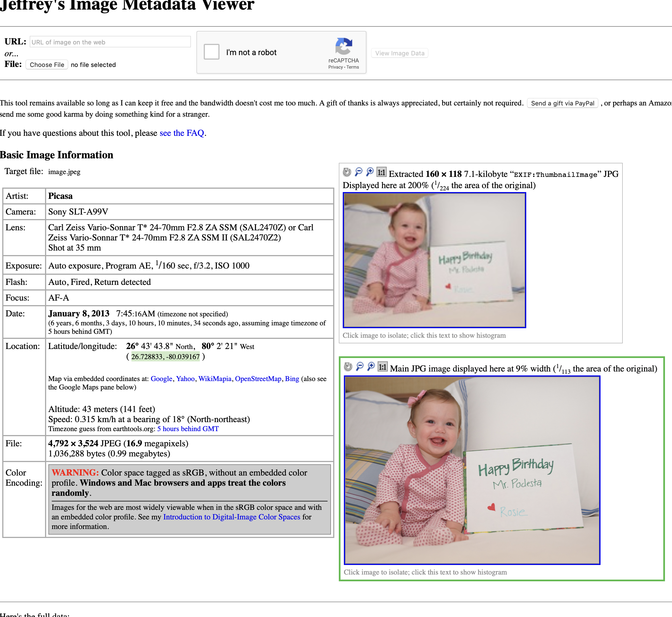This screenshot has width=672, height=617.
Task: Set extracted thumbnail to 1:1 size
Action: coord(381,172)
